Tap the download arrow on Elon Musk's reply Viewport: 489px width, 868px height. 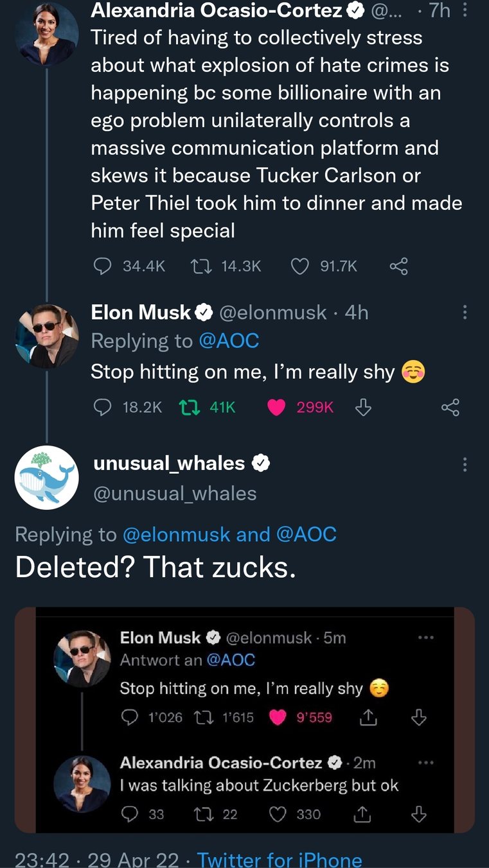(x=363, y=407)
